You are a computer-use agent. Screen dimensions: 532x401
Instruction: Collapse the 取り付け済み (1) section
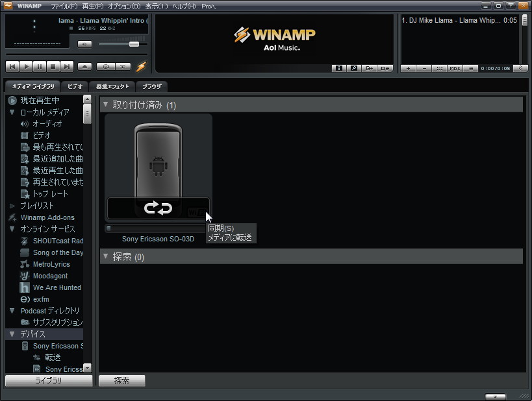pyautogui.click(x=106, y=104)
